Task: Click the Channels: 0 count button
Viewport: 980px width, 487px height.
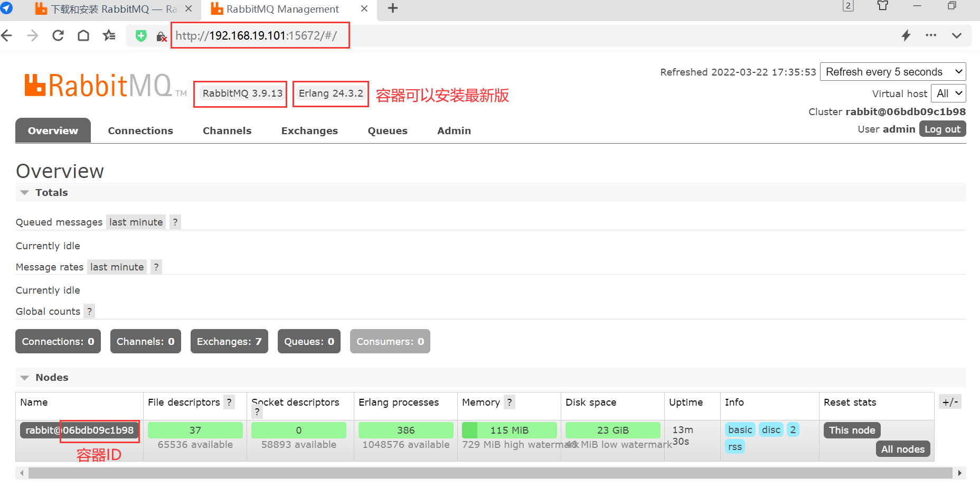Action: point(146,341)
